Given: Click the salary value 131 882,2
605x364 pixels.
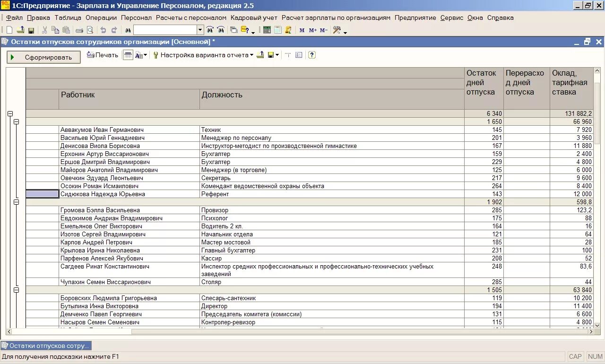Looking at the screenshot, I should click(x=571, y=113).
